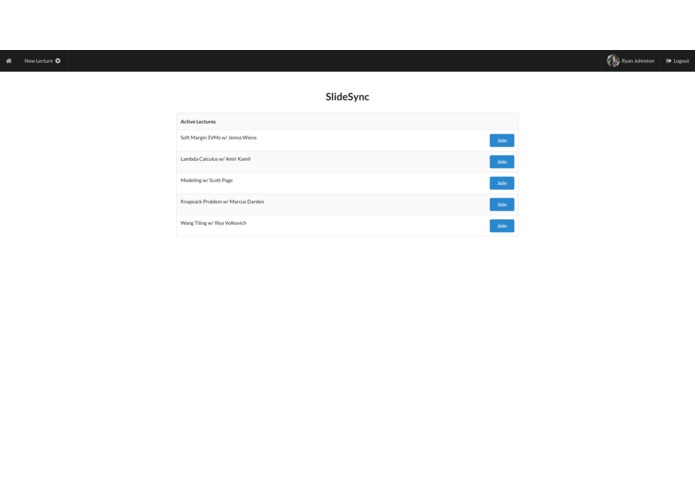Open the Ryan Johnston user name link
695x494 pixels.
[x=638, y=61]
